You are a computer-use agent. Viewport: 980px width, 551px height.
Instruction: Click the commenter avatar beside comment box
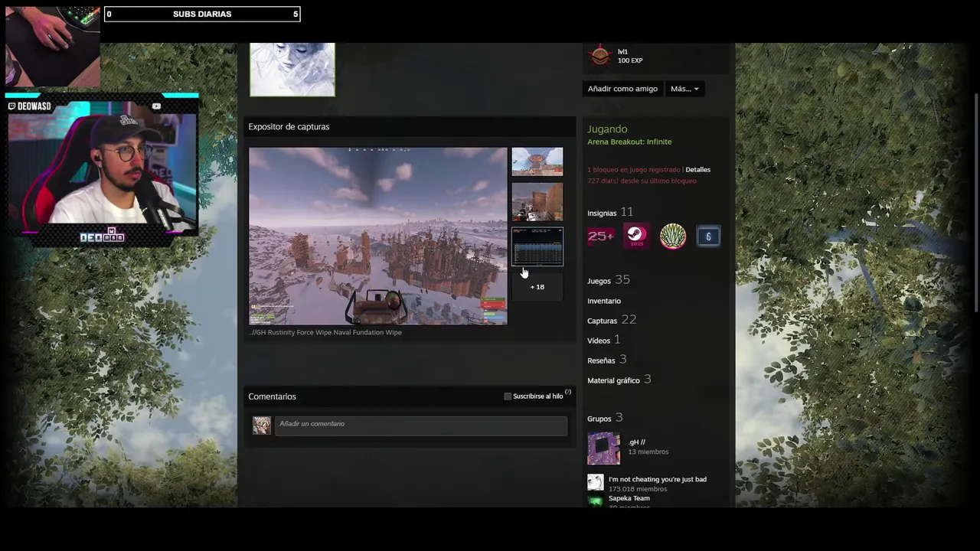click(262, 425)
